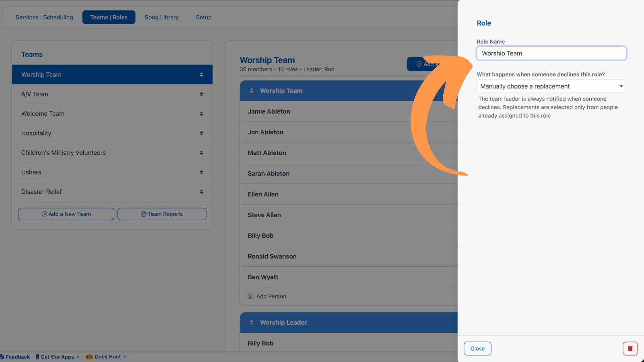Click Jamie Ableton in the member list
644x362 pixels.
click(269, 111)
